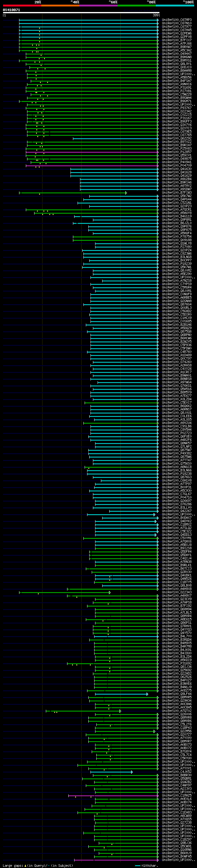Select hit label UniRef100_P78754

[177, 236]
